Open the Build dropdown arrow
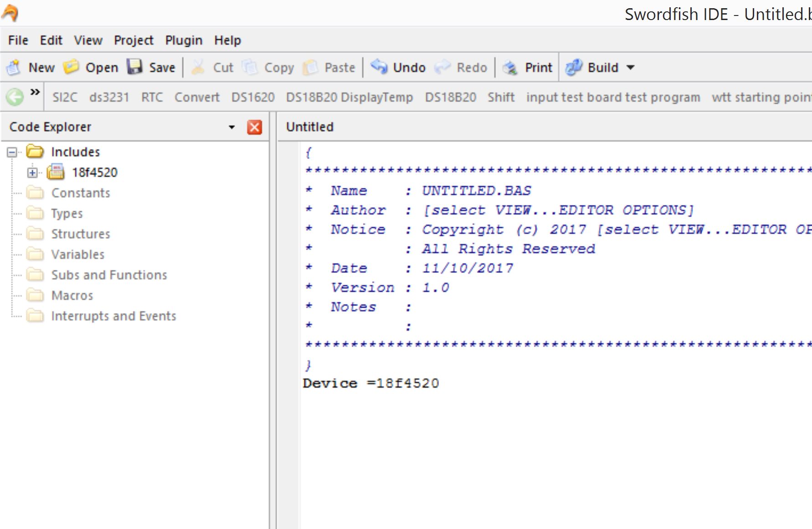 631,67
